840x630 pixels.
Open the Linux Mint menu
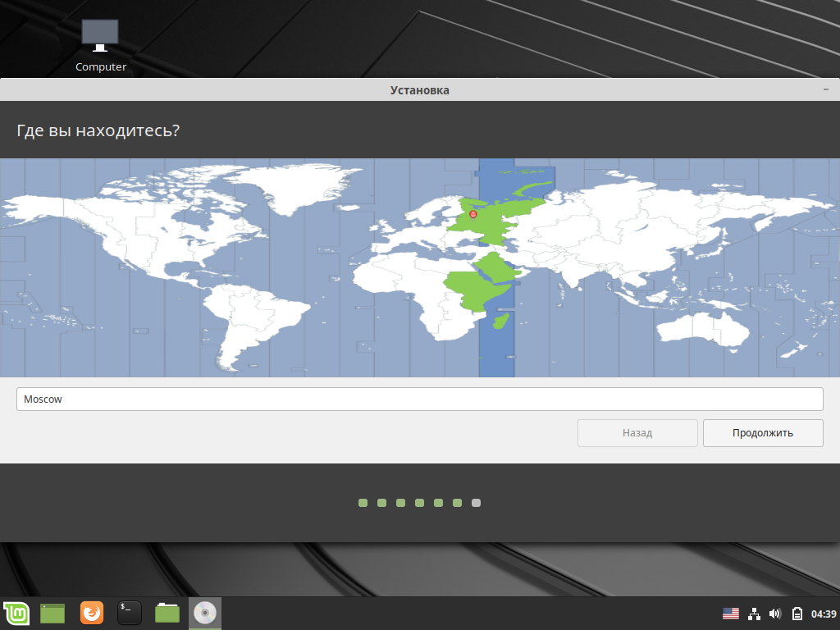pyautogui.click(x=16, y=614)
